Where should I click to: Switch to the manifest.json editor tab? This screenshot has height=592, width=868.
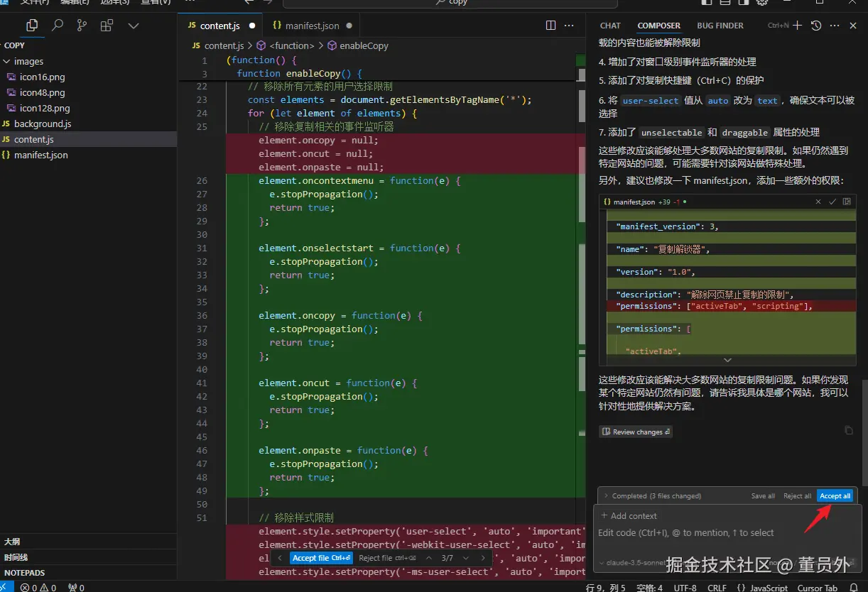click(312, 26)
